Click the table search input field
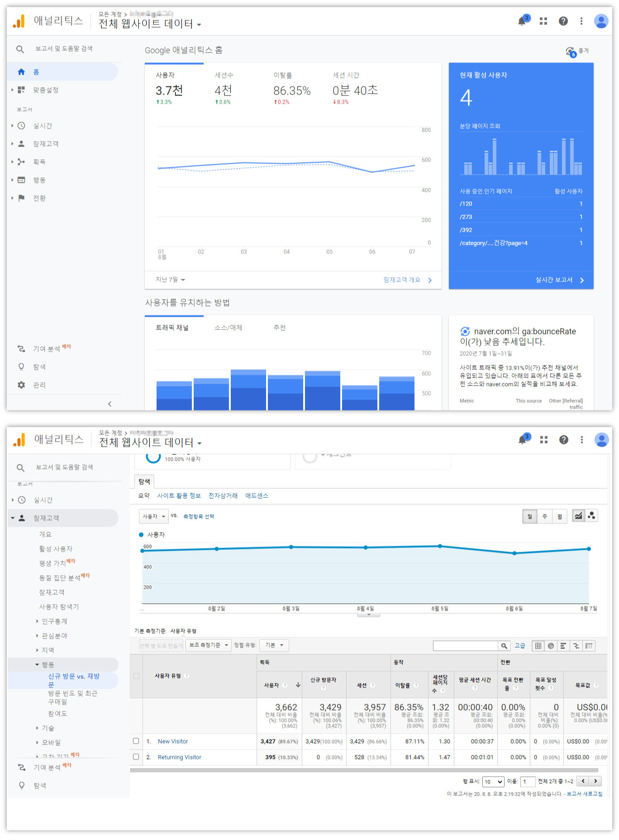The height and width of the screenshot is (840, 619). [x=466, y=646]
